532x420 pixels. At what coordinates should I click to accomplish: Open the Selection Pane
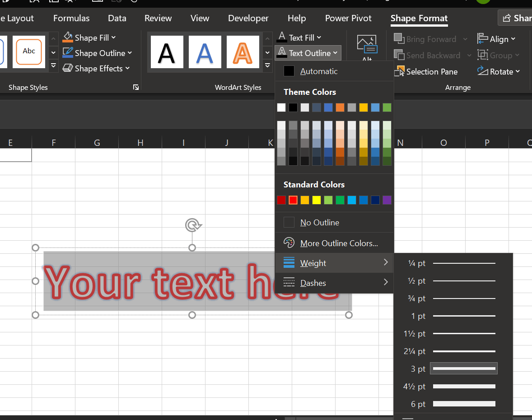pos(426,72)
